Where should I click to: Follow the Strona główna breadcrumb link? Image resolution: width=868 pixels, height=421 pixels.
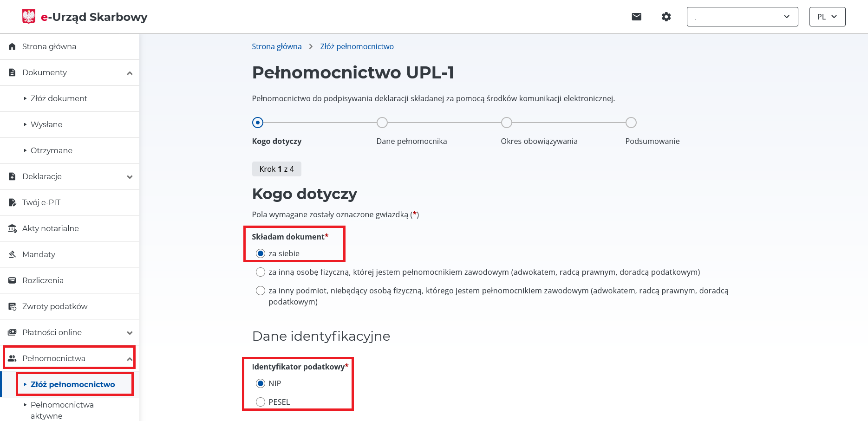pyautogui.click(x=277, y=46)
